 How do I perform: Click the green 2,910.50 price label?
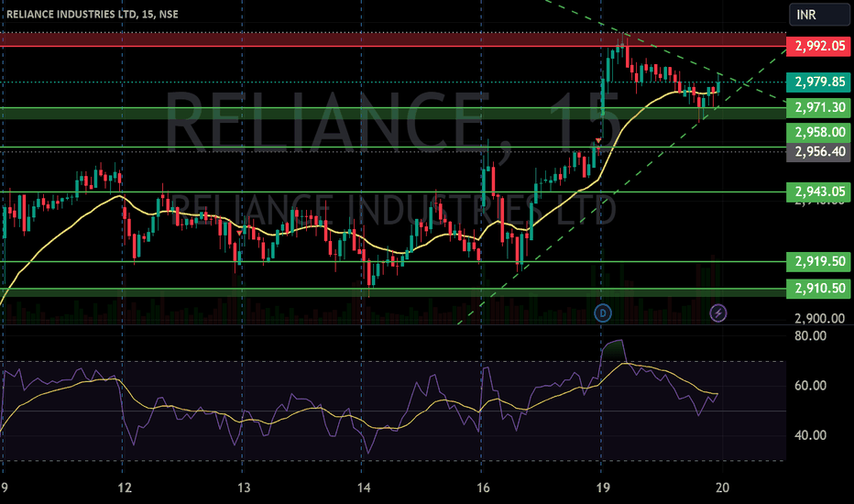coord(818,289)
